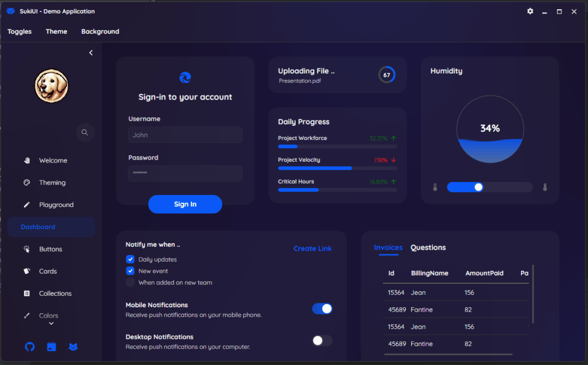Sort by the AmountPaid column header
The image size is (588, 365).
[x=484, y=273]
